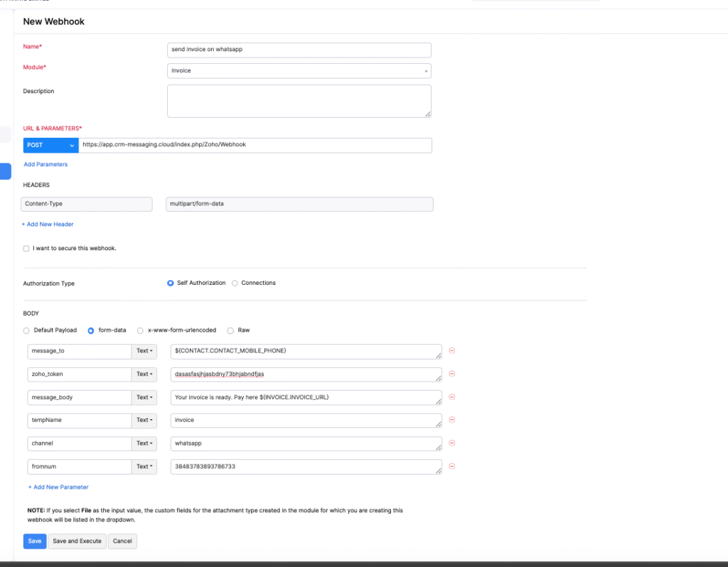This screenshot has width=728, height=567.
Task: Delete the tempName parameter row
Action: coord(451,420)
